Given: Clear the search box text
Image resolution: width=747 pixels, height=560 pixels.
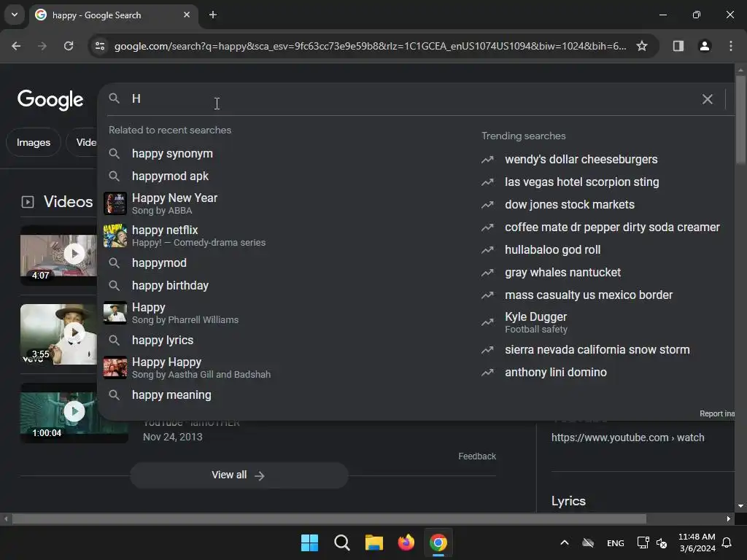Looking at the screenshot, I should coord(708,99).
